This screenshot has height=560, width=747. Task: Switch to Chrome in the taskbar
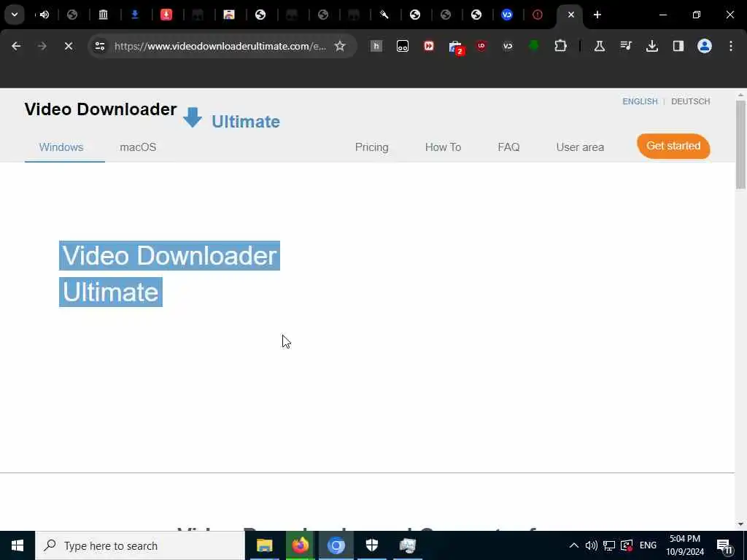336,545
